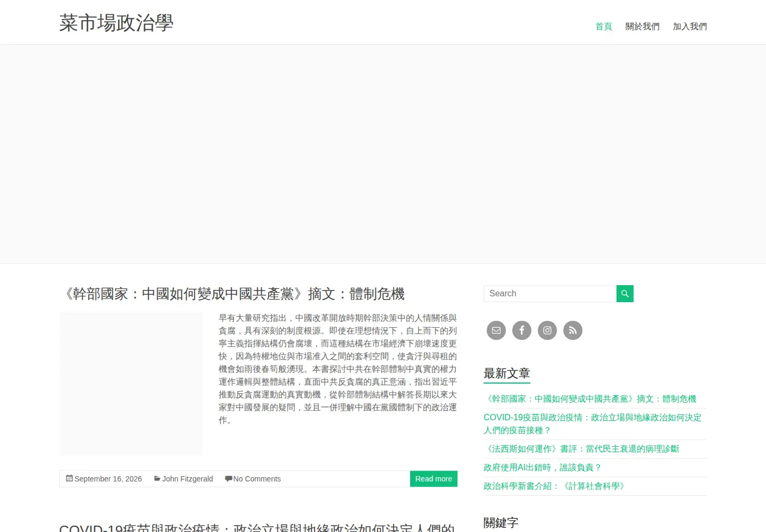Open sidebar link 政府使用AI出錯時,誰該負責?
The width and height of the screenshot is (766, 532).
(x=543, y=468)
